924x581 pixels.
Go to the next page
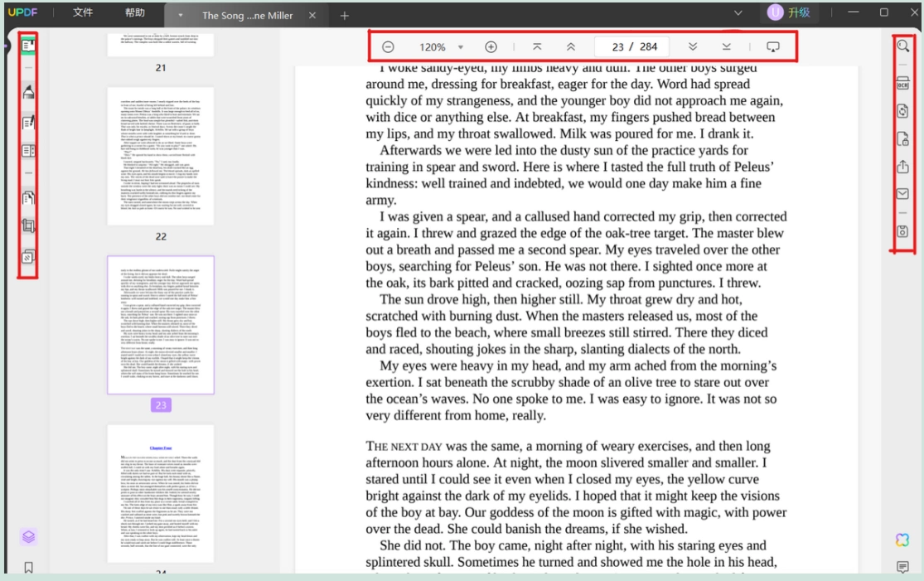point(693,47)
